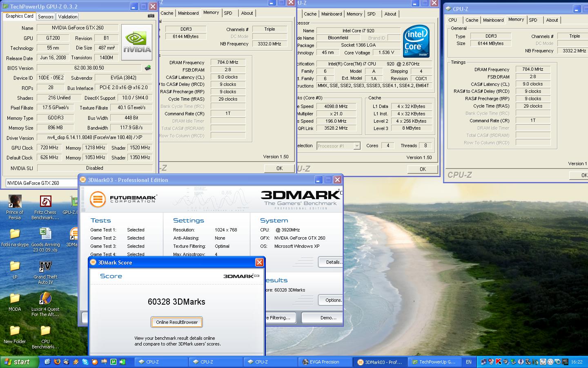Open Memory tab in middle CPU-Z processor window

coord(354,14)
